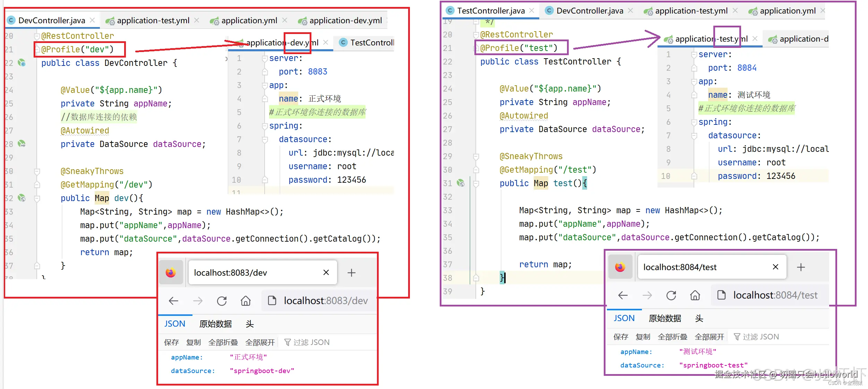Image resolution: width=868 pixels, height=389 pixels.
Task: Click back arrow in localhost:8083/dev browser
Action: pos(173,301)
